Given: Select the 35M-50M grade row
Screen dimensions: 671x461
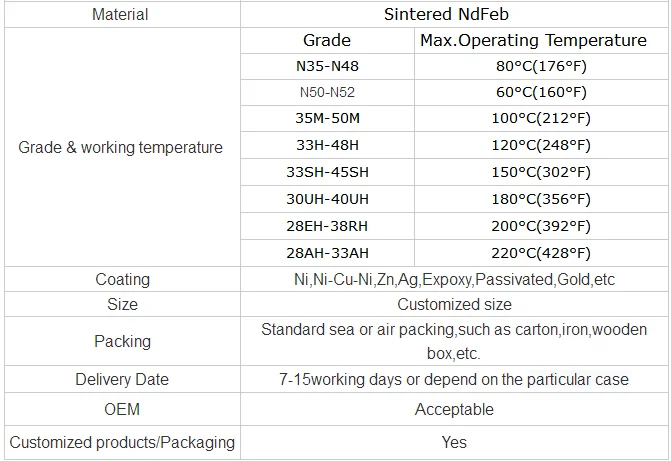Looking at the screenshot, I should [327, 120].
